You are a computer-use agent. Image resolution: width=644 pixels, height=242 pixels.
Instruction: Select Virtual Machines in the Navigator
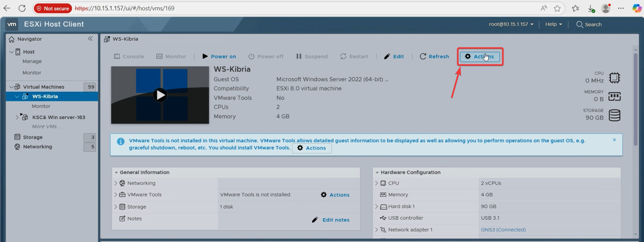[44, 87]
